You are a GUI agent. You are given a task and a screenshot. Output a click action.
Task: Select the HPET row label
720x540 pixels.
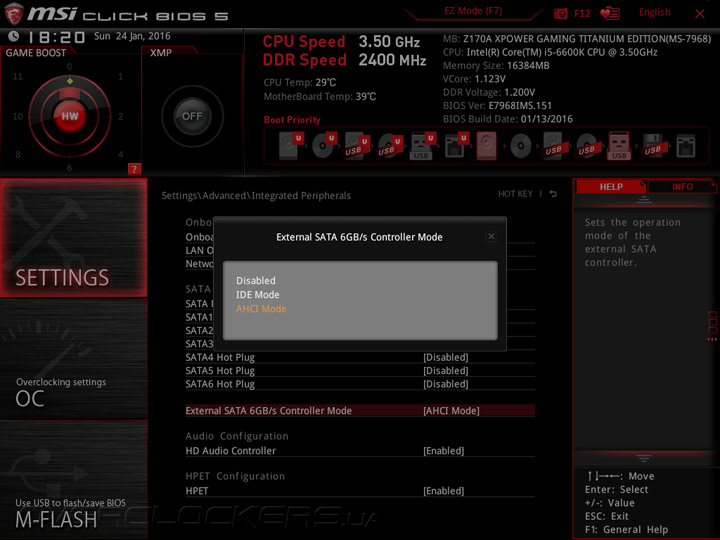click(197, 490)
